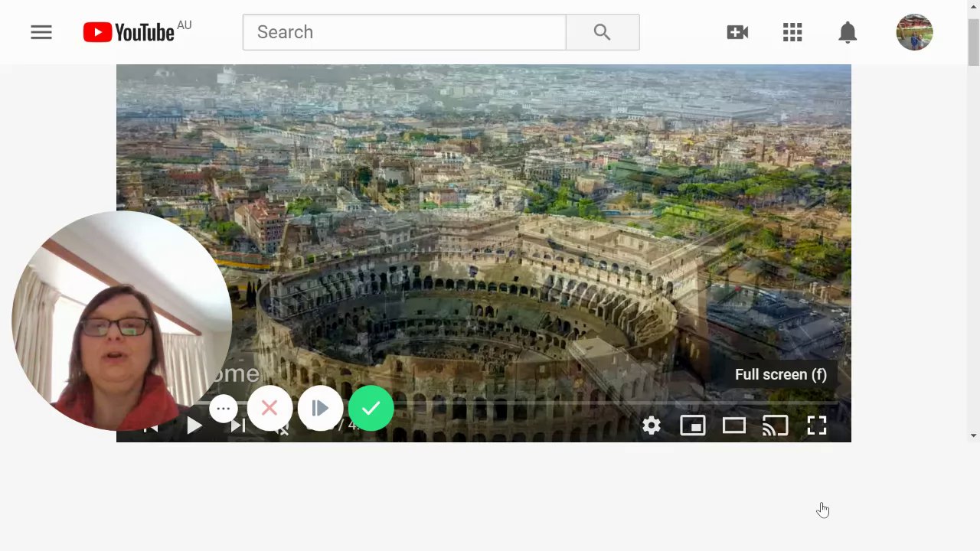The height and width of the screenshot is (551, 980).
Task: Open the YouTube guide hamburger menu
Action: [x=41, y=32]
